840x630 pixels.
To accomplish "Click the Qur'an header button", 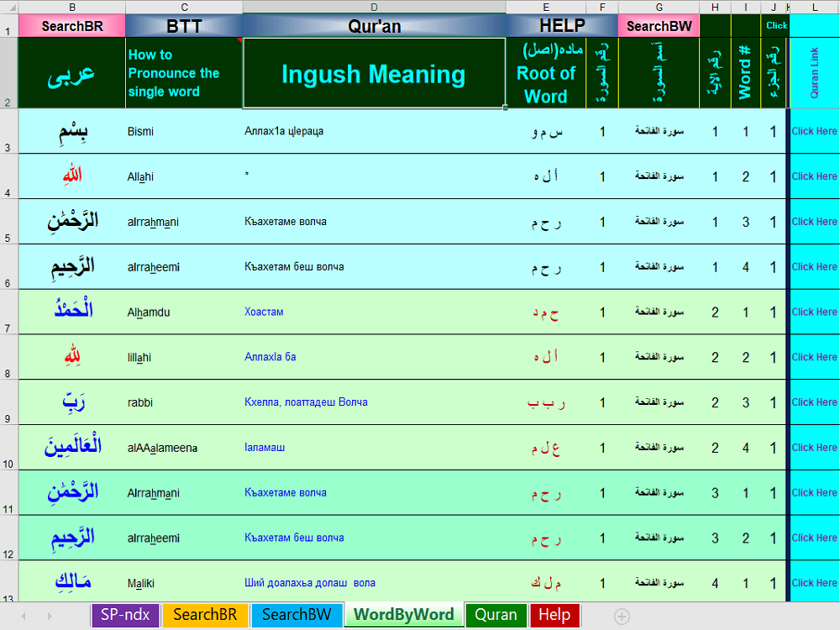I will coord(374,26).
